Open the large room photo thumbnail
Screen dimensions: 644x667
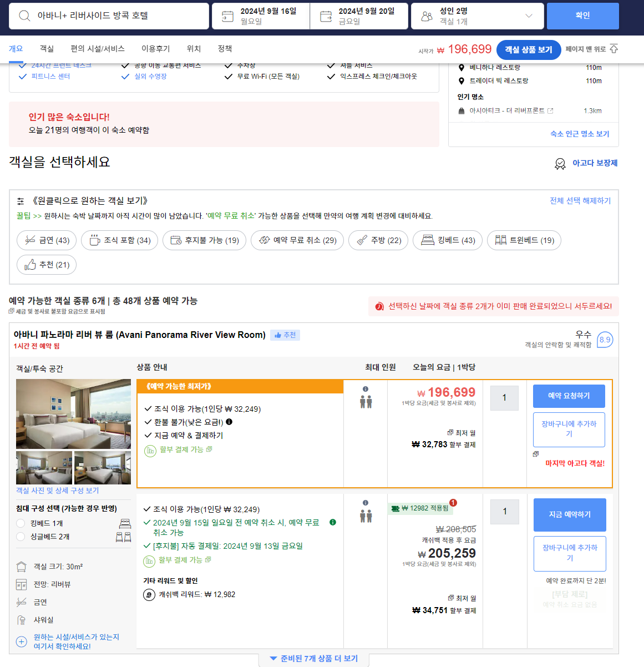(x=73, y=414)
